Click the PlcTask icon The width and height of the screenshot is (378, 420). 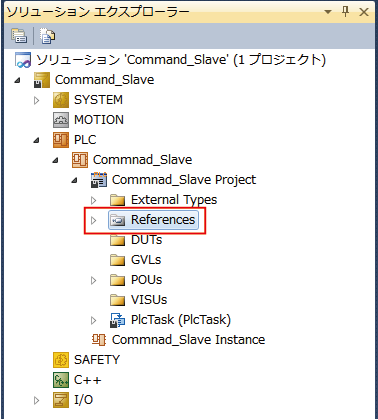118,320
